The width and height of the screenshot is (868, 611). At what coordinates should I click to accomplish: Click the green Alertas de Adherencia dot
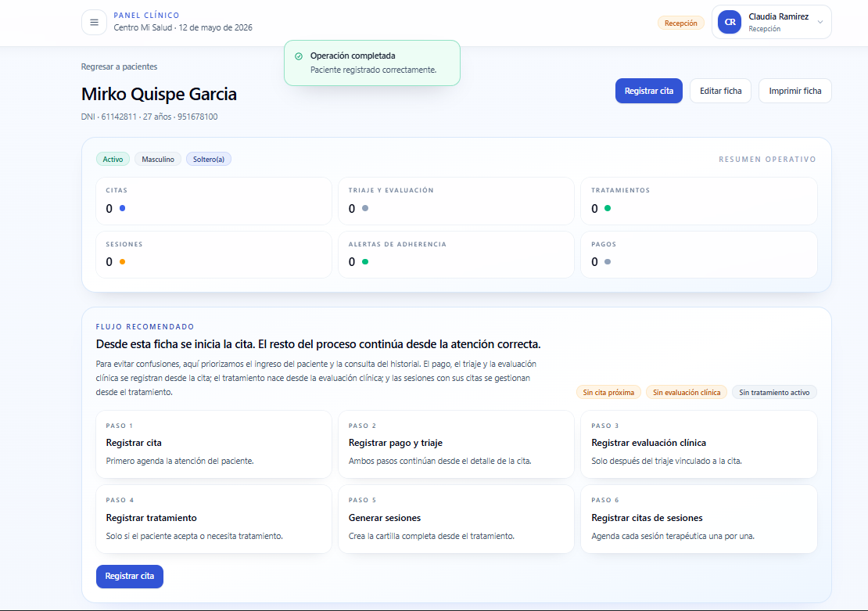[365, 262]
